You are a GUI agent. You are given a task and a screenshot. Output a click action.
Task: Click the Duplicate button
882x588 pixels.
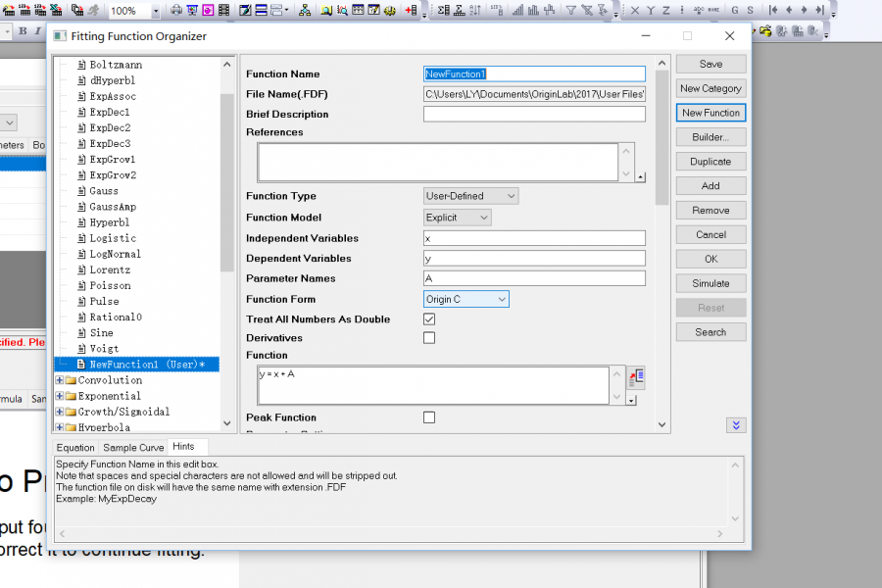[x=711, y=162]
